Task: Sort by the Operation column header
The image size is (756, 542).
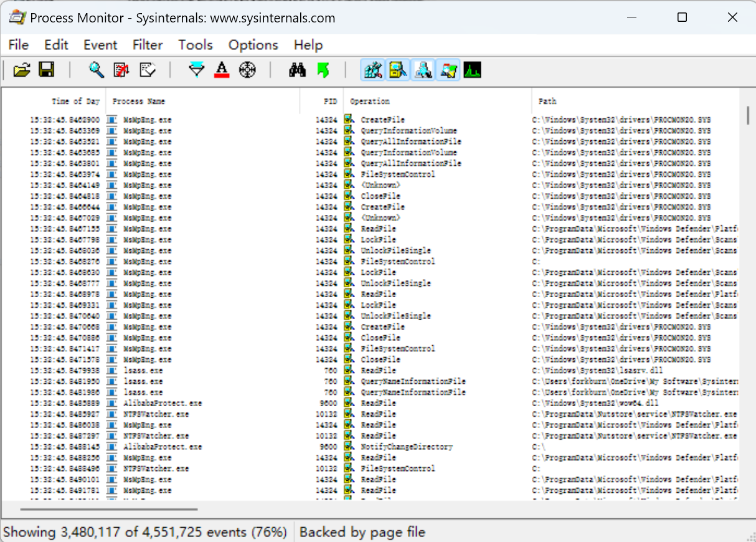Action: pyautogui.click(x=437, y=101)
